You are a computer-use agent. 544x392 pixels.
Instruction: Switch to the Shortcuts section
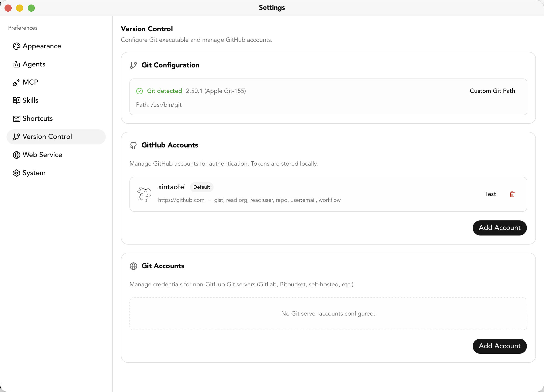click(38, 119)
